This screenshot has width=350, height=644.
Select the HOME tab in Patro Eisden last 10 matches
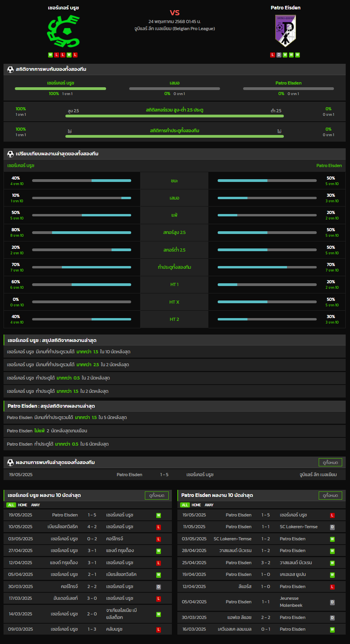click(x=196, y=505)
